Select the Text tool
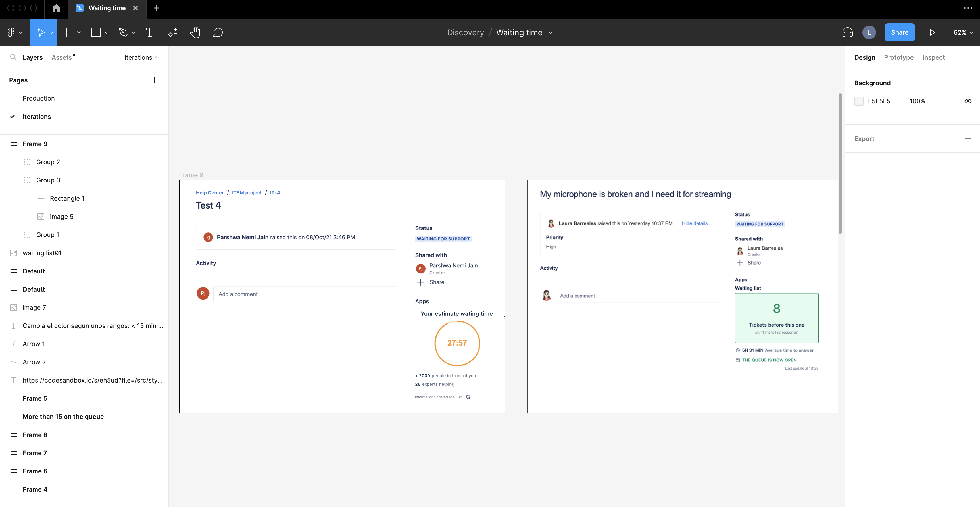The image size is (980, 507). 149,32
